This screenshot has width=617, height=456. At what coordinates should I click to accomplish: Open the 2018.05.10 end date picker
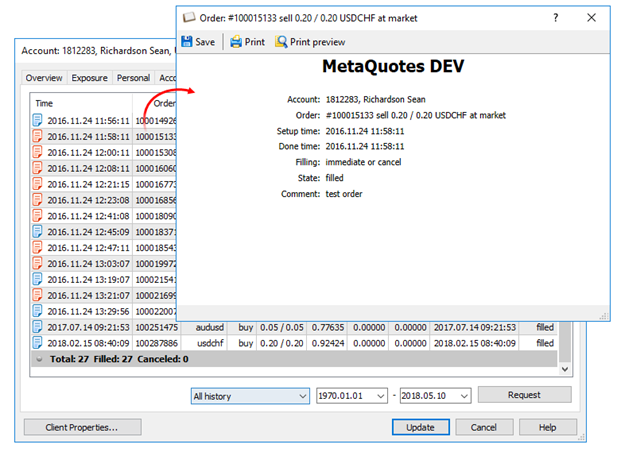(464, 396)
